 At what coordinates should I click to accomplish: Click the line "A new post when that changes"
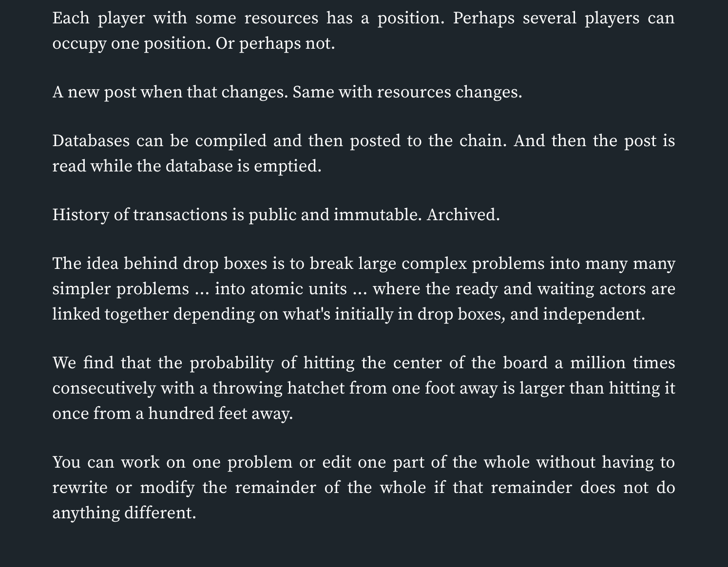[x=170, y=92]
